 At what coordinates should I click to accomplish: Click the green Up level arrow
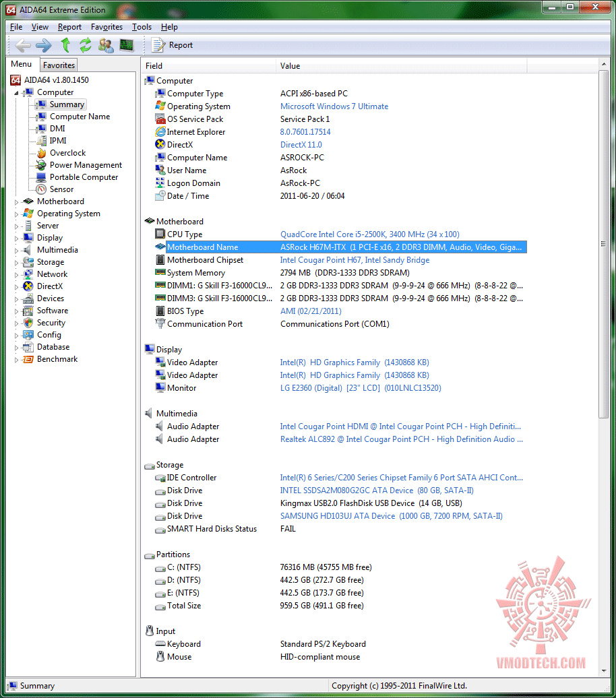(65, 45)
